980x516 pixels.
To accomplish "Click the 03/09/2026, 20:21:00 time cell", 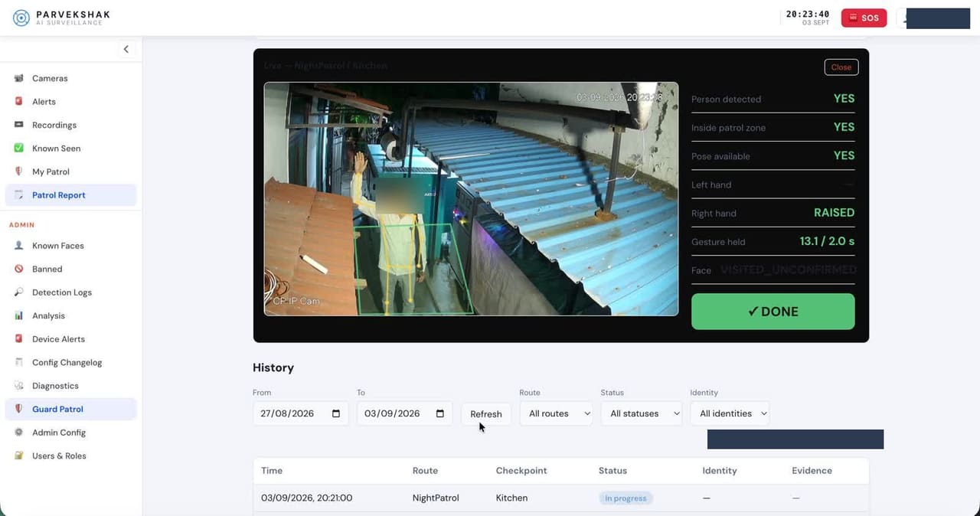I will click(306, 498).
